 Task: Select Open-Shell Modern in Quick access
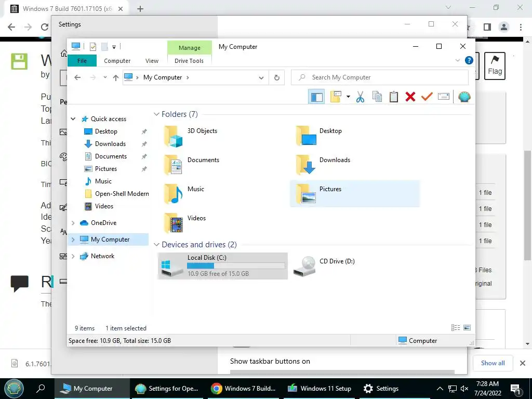[x=116, y=194]
